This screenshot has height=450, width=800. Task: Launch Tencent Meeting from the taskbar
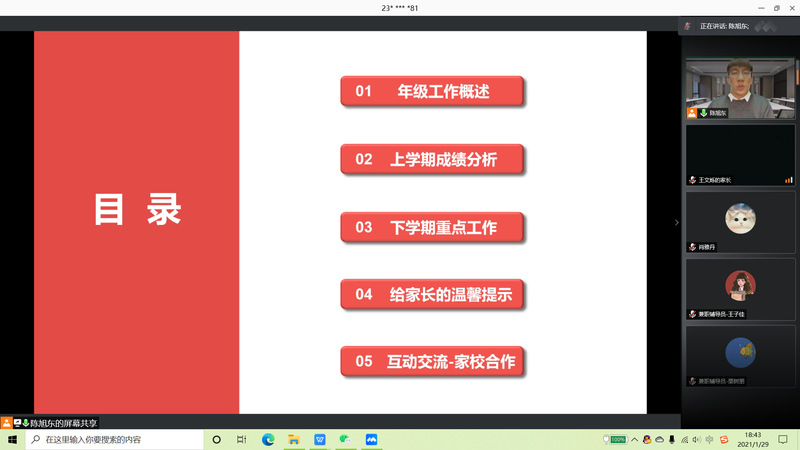[372, 439]
